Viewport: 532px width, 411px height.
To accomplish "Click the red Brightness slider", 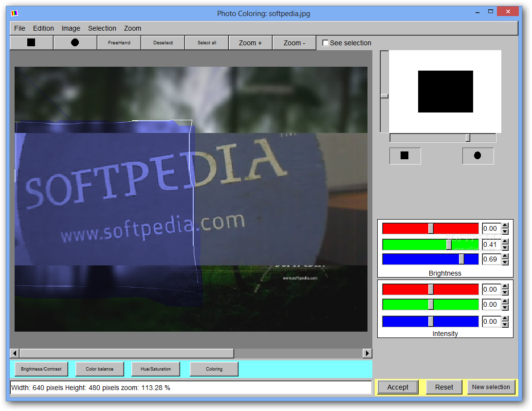I will (x=430, y=228).
